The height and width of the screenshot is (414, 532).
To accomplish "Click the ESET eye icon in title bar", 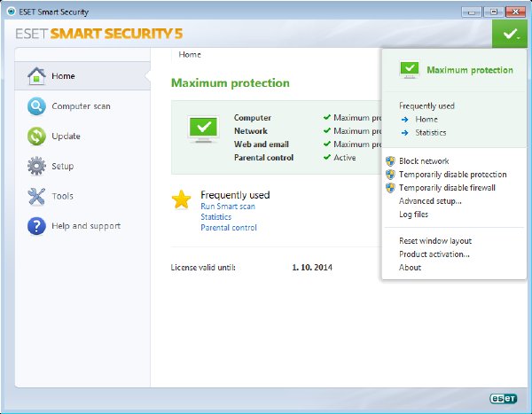I will 12,12.
